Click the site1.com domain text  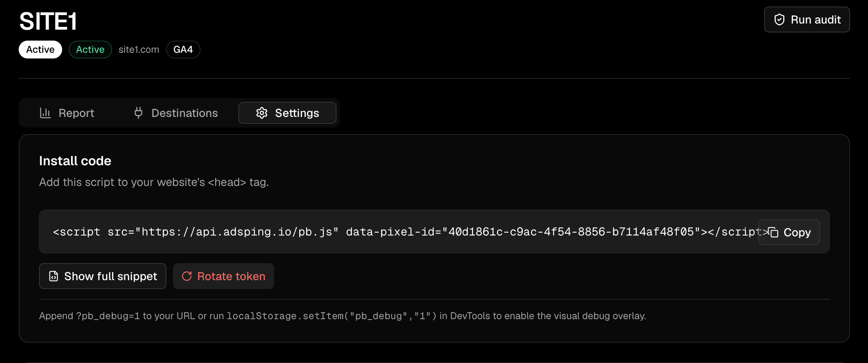pyautogui.click(x=139, y=50)
